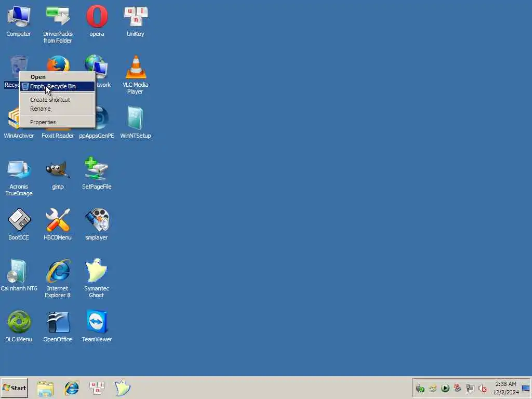Launch Internet Explorer from taskbar
Screen dimensions: 532x399
click(72, 388)
